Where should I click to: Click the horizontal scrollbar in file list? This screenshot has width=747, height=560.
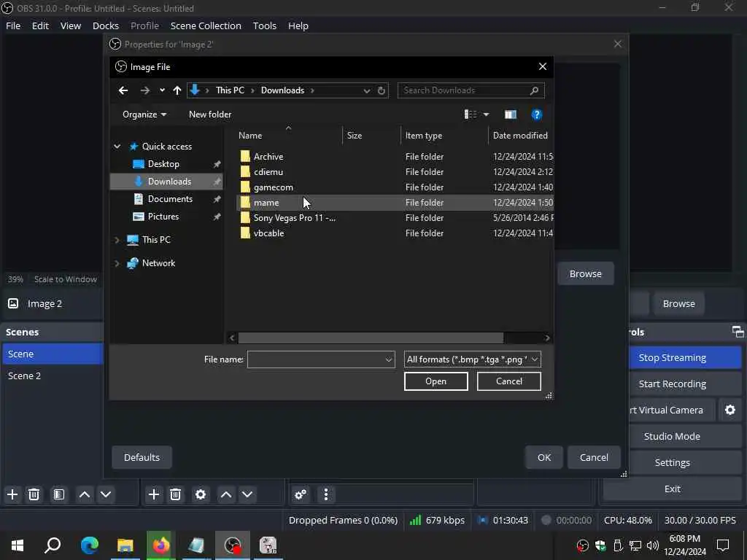pos(371,338)
